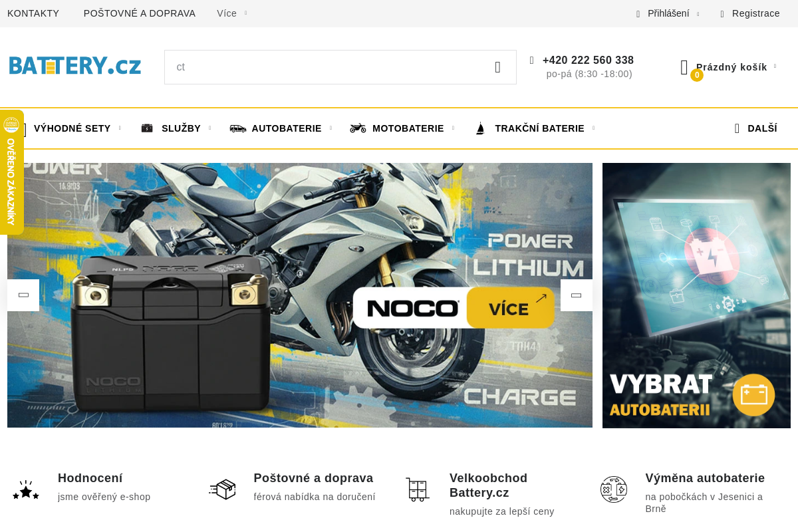The image size is (798, 532).
Task: Click the VÍCE button on the NOCO banner
Action: pos(510,307)
